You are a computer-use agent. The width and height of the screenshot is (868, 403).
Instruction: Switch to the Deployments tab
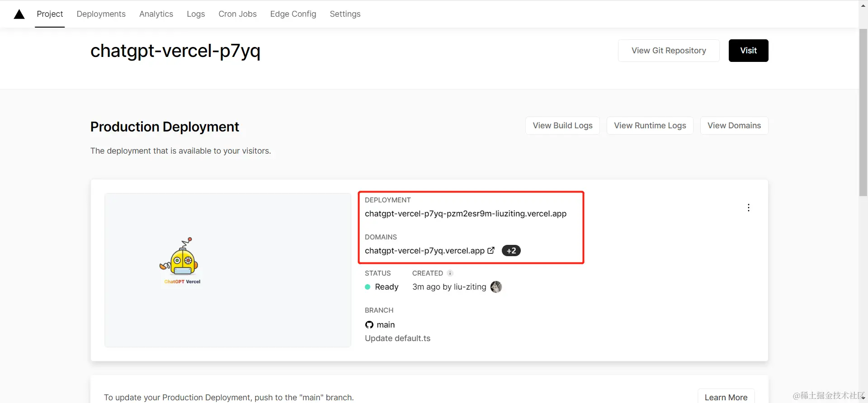click(x=101, y=14)
